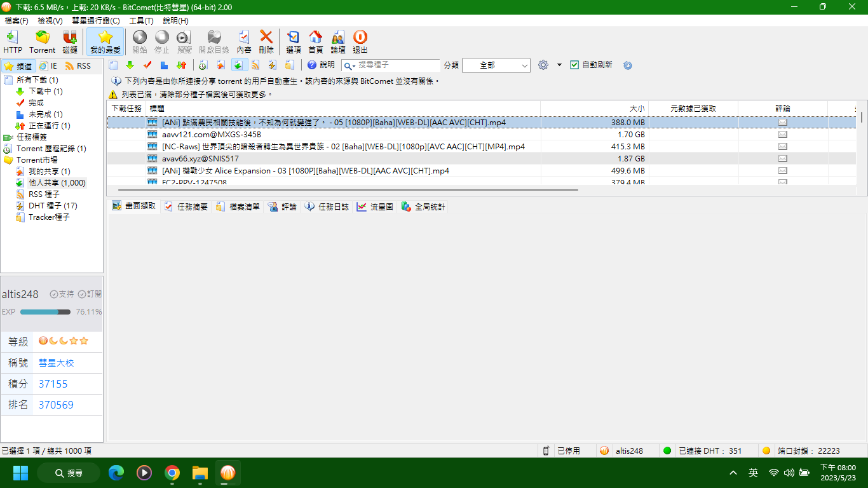Open Google Chrome from the taskbar

[172, 473]
